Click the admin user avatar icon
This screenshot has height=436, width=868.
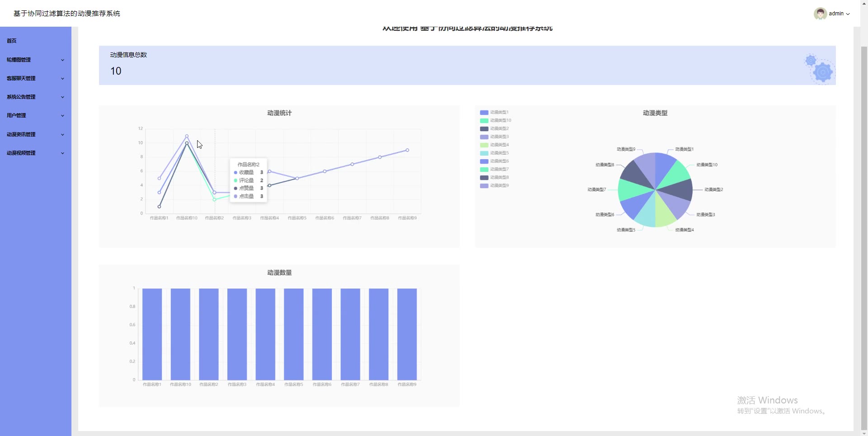(820, 14)
